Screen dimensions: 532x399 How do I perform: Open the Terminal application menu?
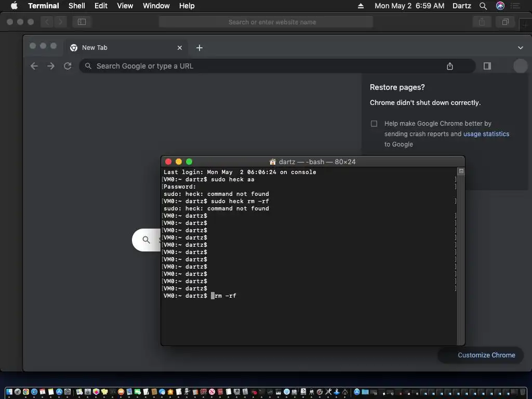(x=44, y=6)
